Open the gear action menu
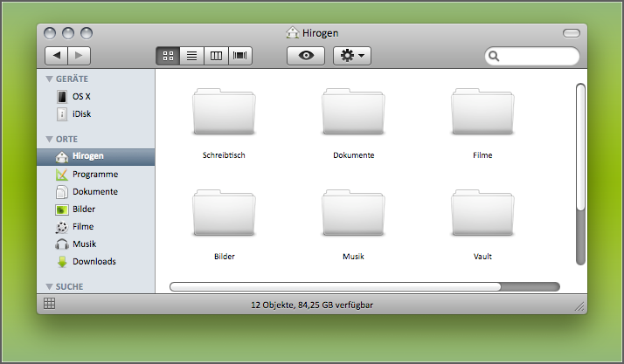 [352, 56]
